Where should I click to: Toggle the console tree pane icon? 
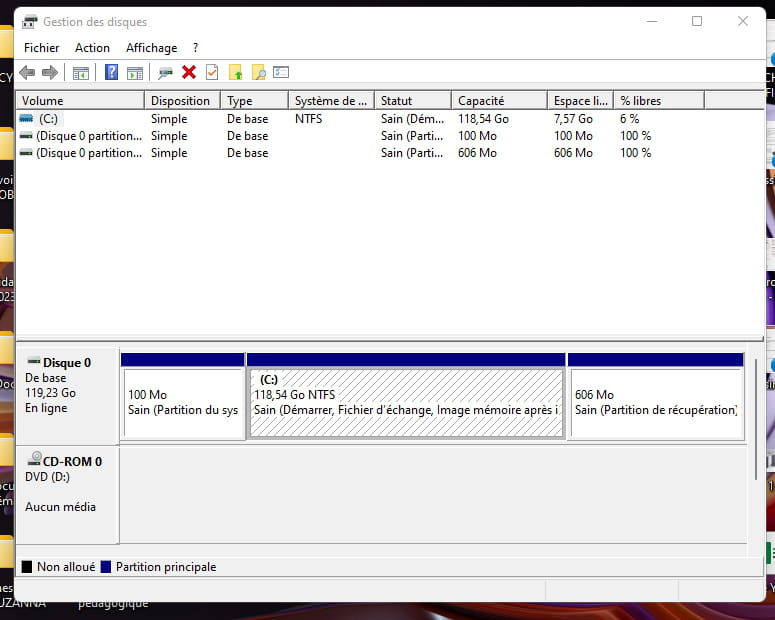coord(81,72)
